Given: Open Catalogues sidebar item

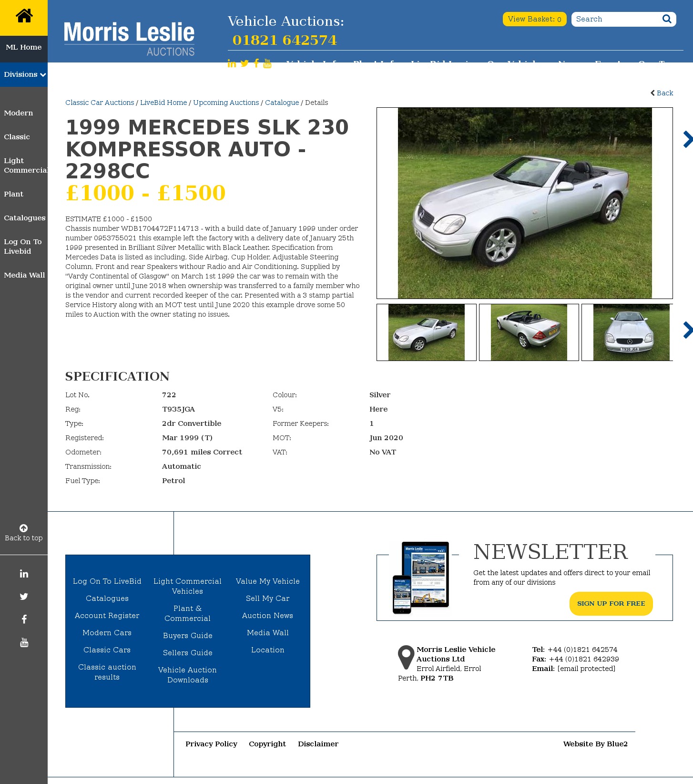Looking at the screenshot, I should coord(25,218).
